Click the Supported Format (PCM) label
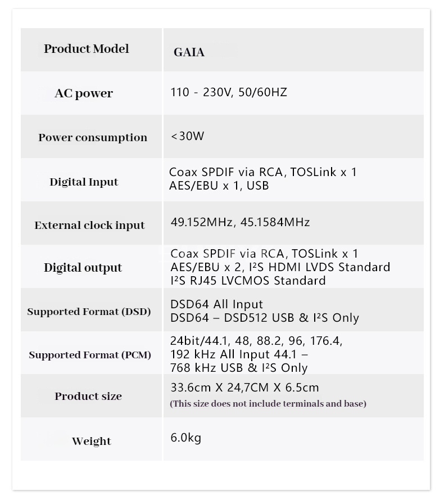This screenshot has height=504, width=444. (x=90, y=355)
